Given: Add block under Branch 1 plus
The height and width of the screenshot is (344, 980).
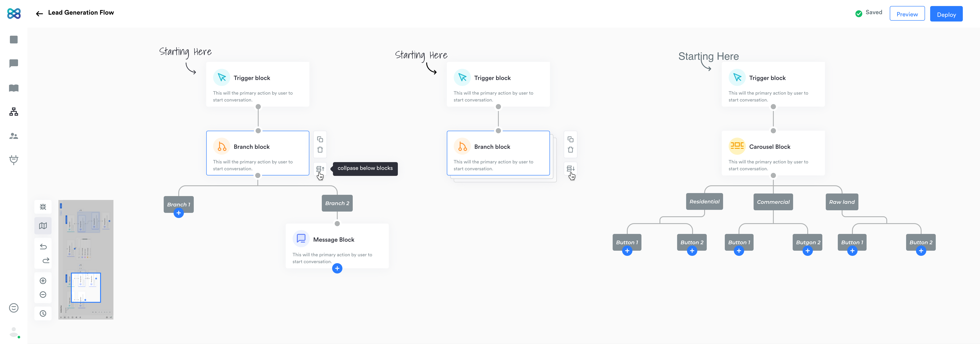Looking at the screenshot, I should tap(179, 213).
